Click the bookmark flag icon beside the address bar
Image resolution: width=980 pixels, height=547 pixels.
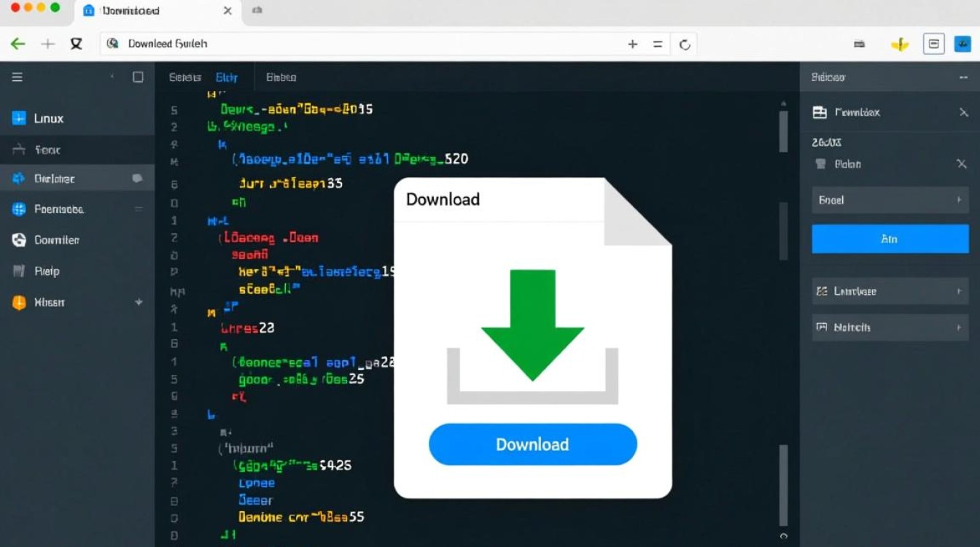76,44
